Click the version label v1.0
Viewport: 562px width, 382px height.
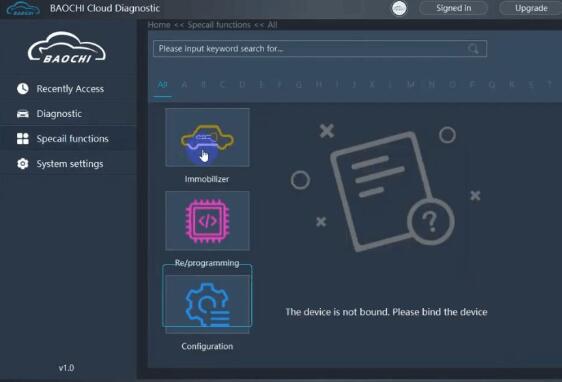click(66, 368)
